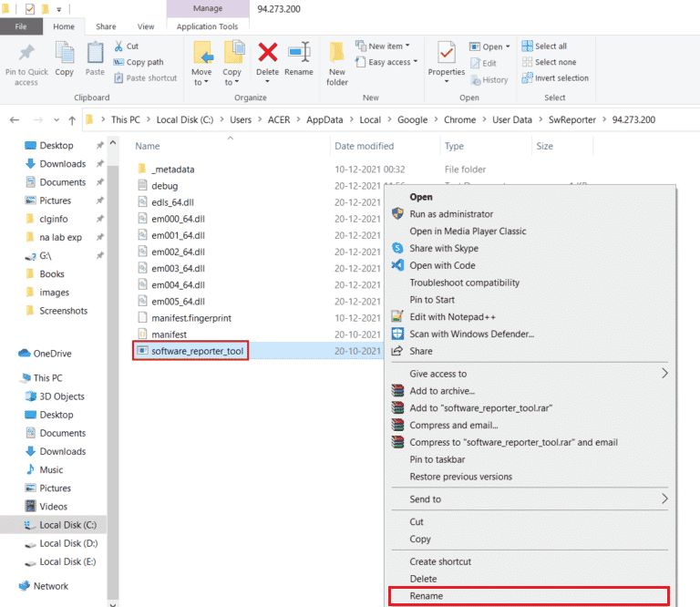Click the Paste clipboard icon

95,52
